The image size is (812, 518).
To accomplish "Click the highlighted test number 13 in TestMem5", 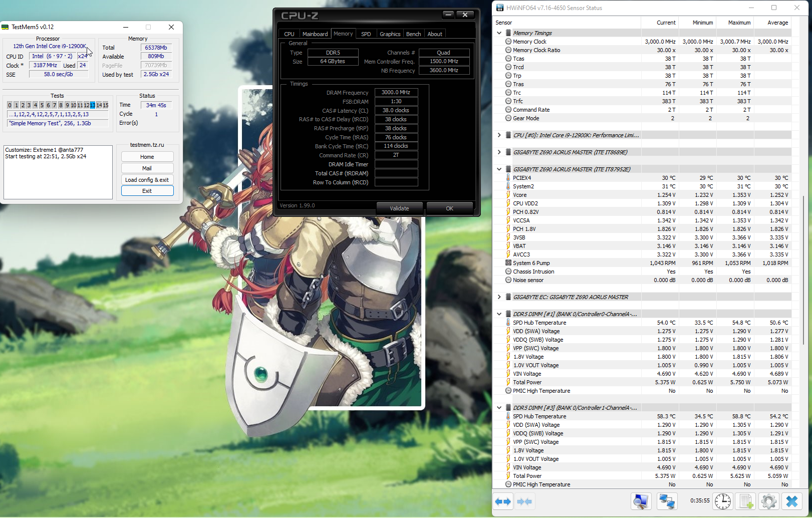I will point(93,105).
